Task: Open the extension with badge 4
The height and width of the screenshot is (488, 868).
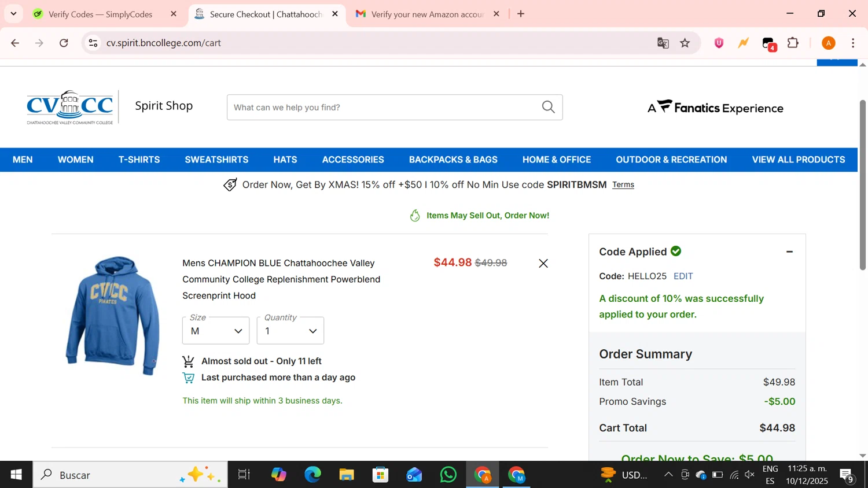Action: point(769,43)
